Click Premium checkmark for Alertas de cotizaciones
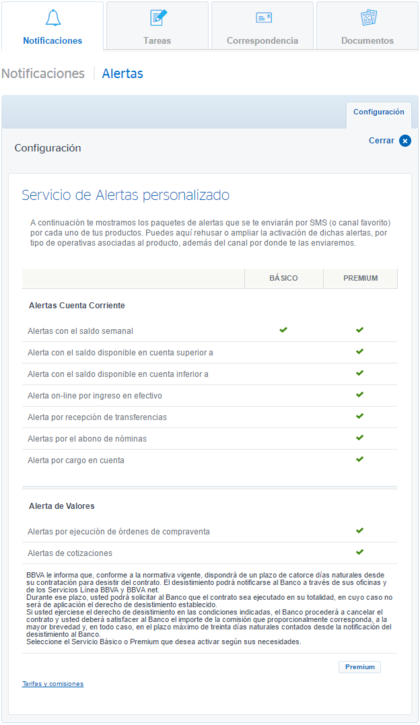 point(359,552)
